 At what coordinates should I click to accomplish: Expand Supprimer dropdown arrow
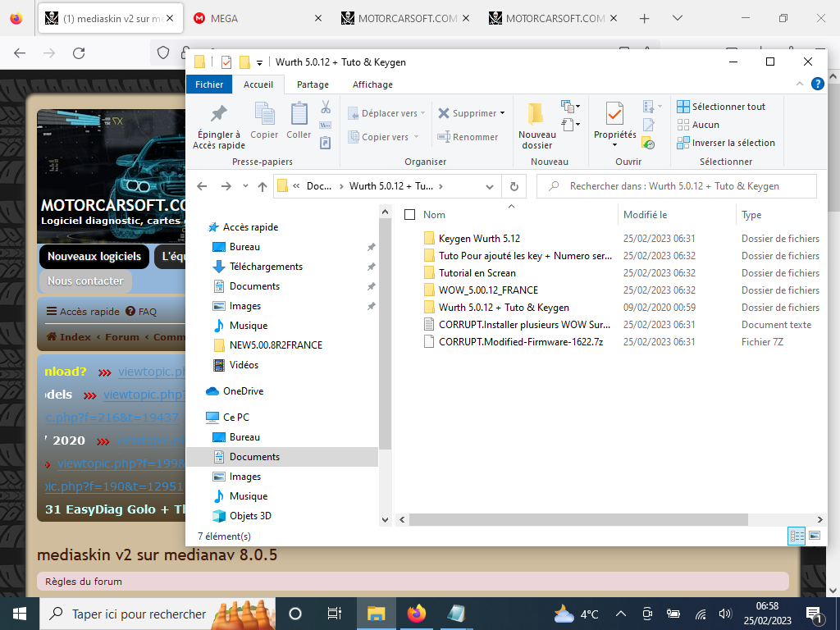click(x=503, y=113)
